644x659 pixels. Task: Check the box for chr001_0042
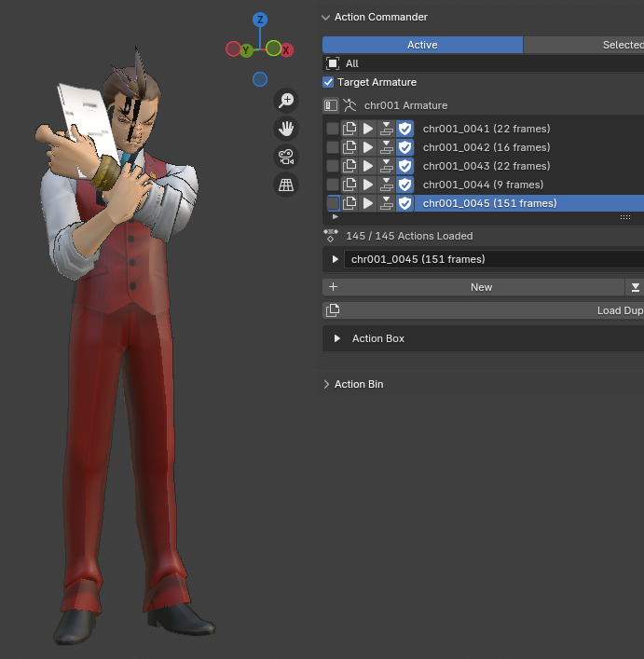coord(333,147)
